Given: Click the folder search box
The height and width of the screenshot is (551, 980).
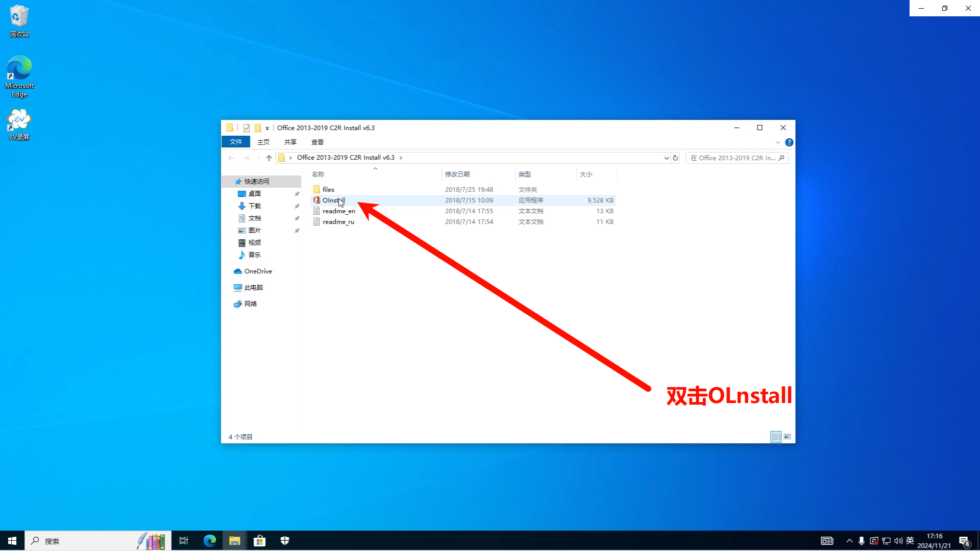Looking at the screenshot, I should [x=737, y=158].
